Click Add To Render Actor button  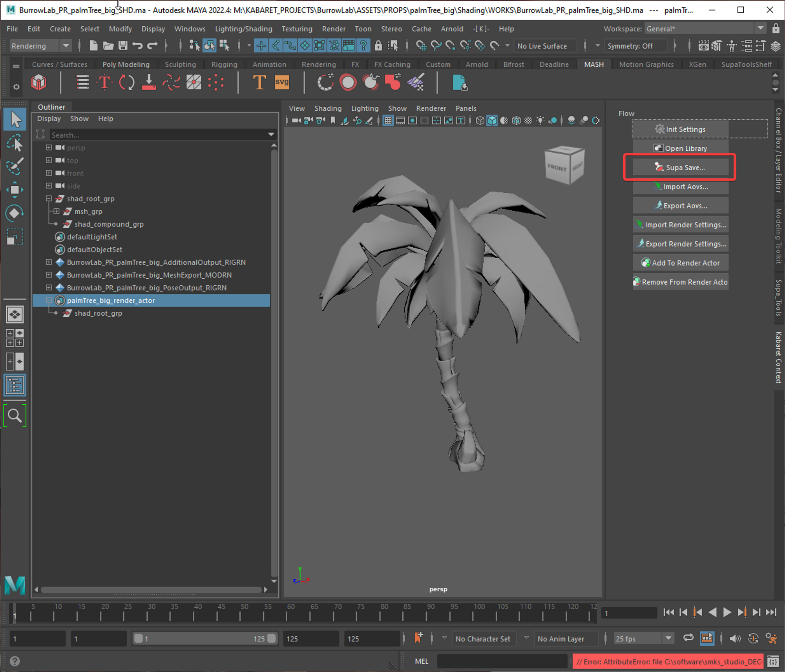pyautogui.click(x=681, y=263)
